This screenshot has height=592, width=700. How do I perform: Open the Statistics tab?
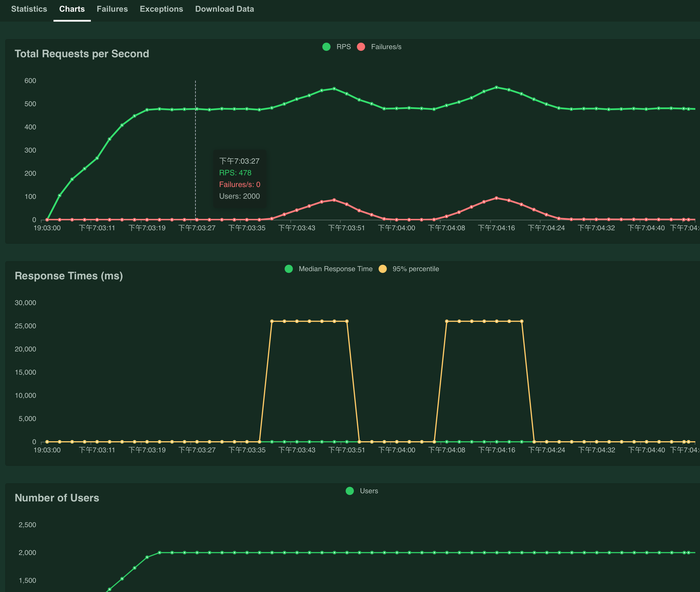29,9
